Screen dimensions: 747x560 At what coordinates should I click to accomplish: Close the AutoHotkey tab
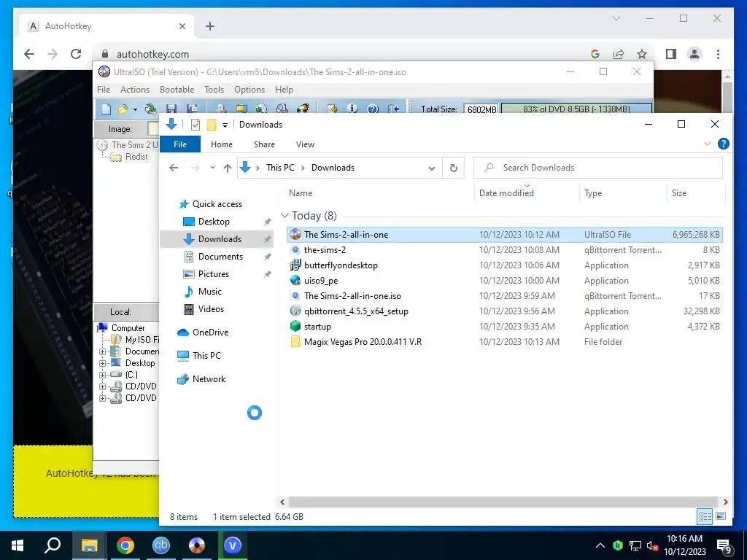pos(182,26)
